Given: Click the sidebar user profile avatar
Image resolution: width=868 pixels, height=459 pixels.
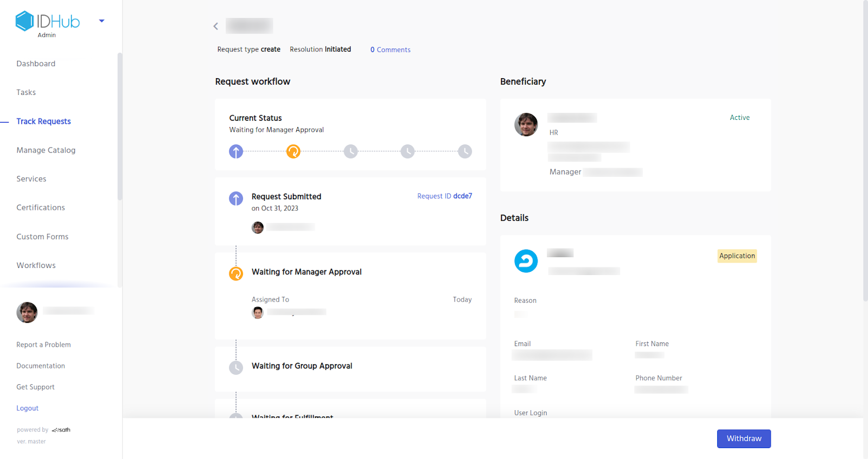Looking at the screenshot, I should tap(27, 313).
